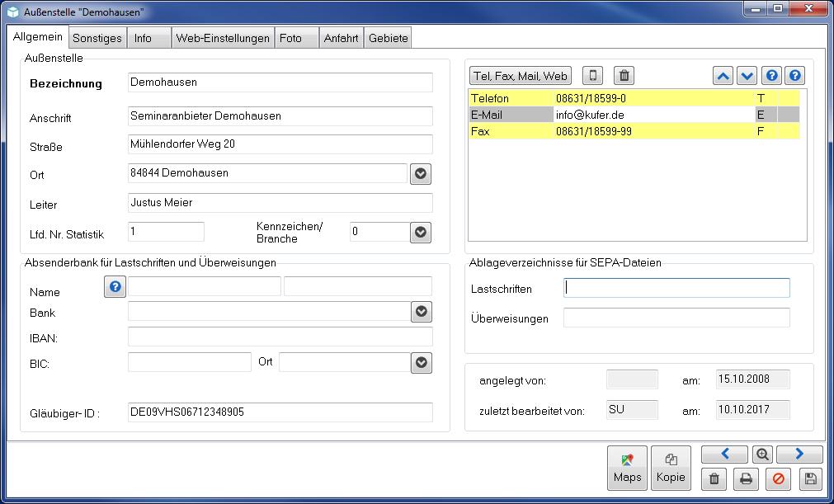Open record search with the magnifier icon
The width and height of the screenshot is (834, 504).
(x=762, y=454)
